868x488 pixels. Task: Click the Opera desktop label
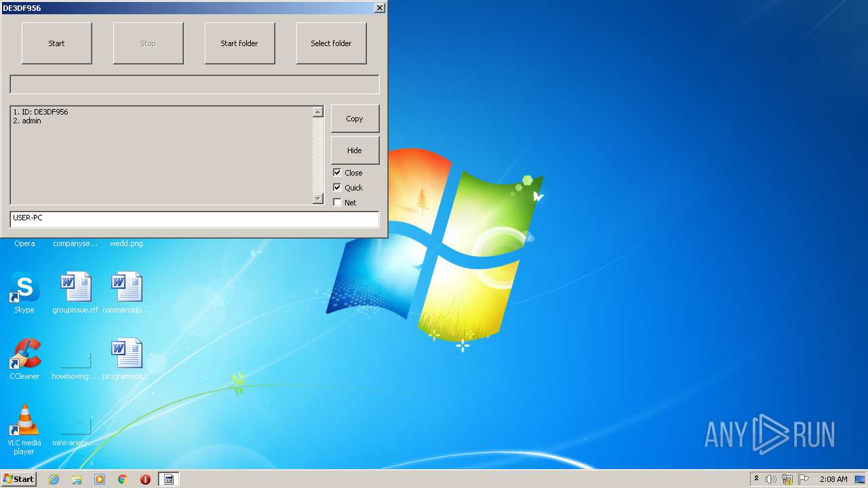(x=24, y=243)
